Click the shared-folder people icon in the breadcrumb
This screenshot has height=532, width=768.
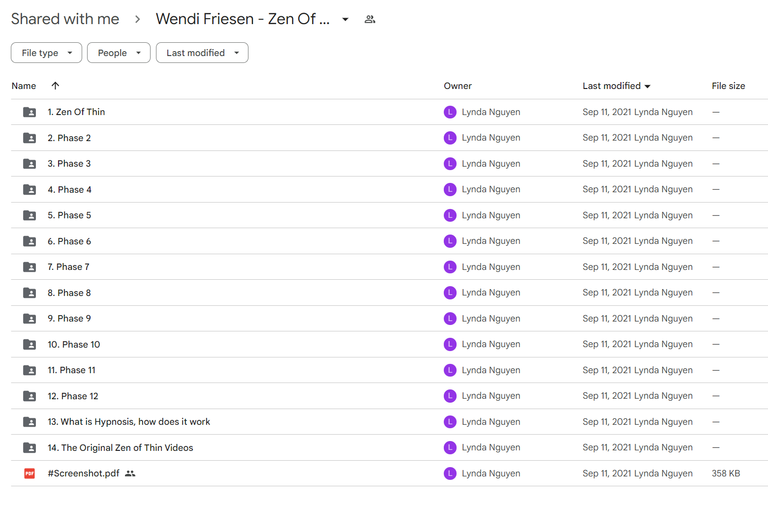[x=370, y=19]
